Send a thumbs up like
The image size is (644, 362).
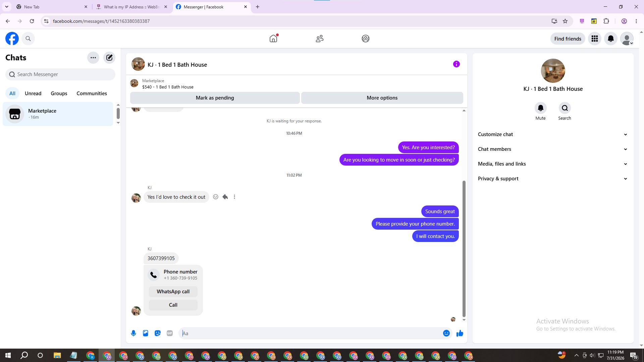click(x=460, y=333)
